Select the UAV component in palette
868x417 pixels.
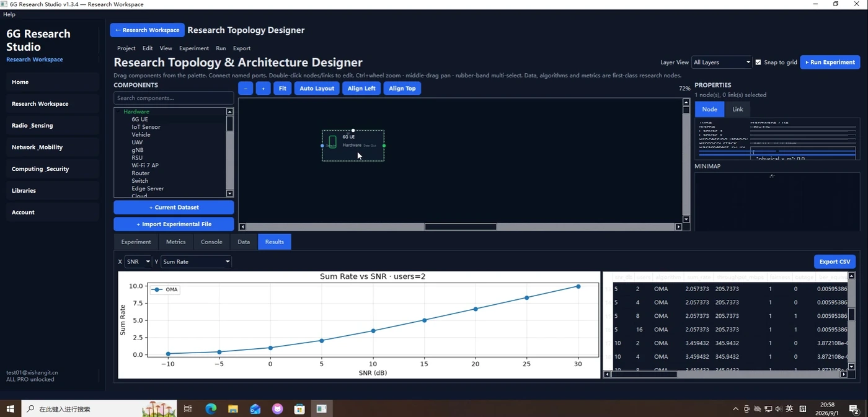tap(137, 143)
